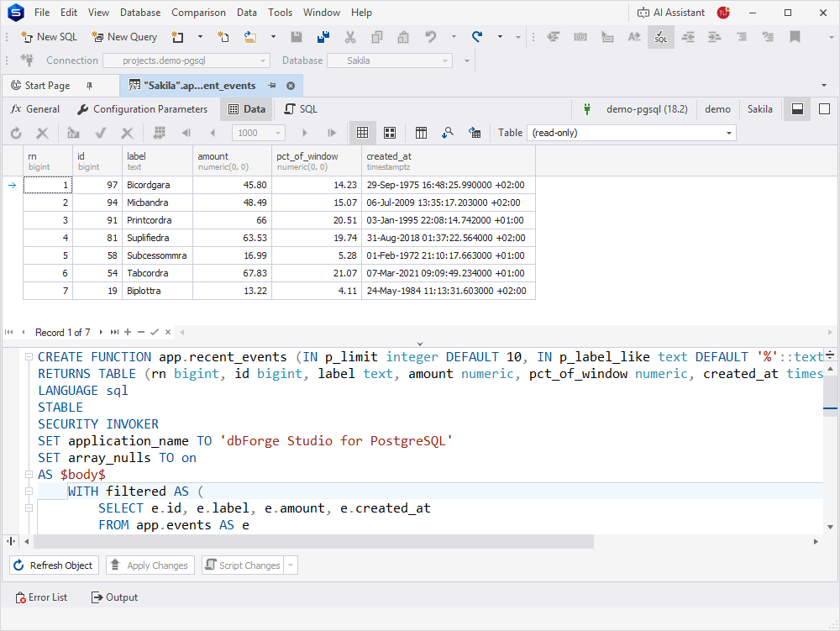Open the find-in-grid search tool
The height and width of the screenshot is (631, 840).
(448, 133)
